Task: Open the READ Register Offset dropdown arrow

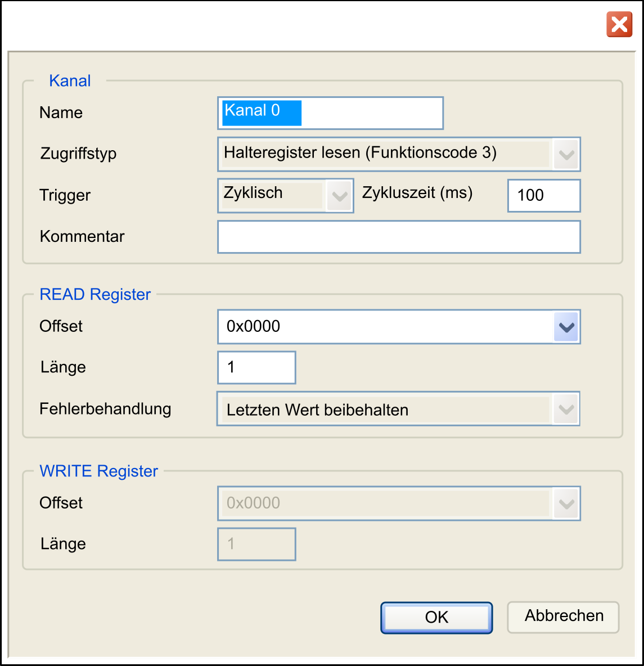Action: coord(566,327)
